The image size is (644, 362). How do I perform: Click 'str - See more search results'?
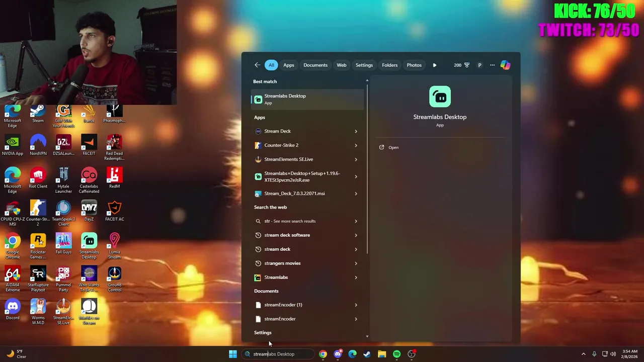[307, 221]
